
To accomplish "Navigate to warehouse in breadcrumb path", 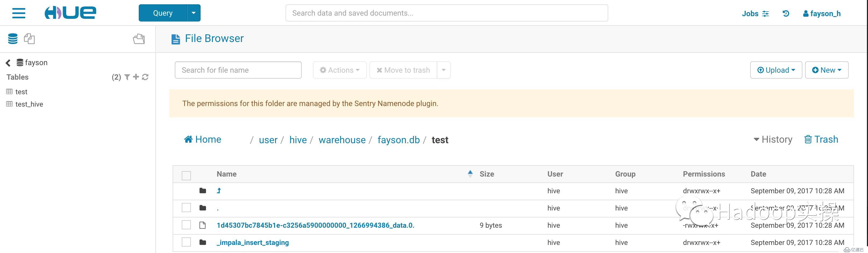I will point(342,140).
